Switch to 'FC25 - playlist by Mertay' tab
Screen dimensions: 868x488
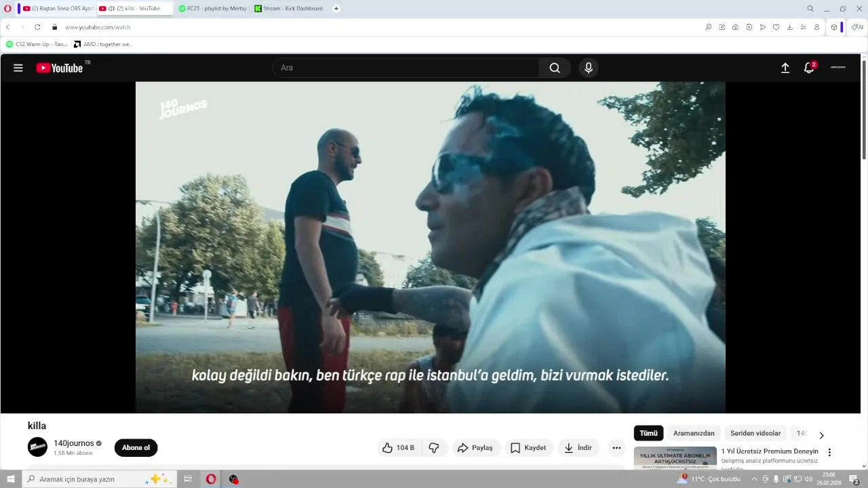[x=214, y=9]
